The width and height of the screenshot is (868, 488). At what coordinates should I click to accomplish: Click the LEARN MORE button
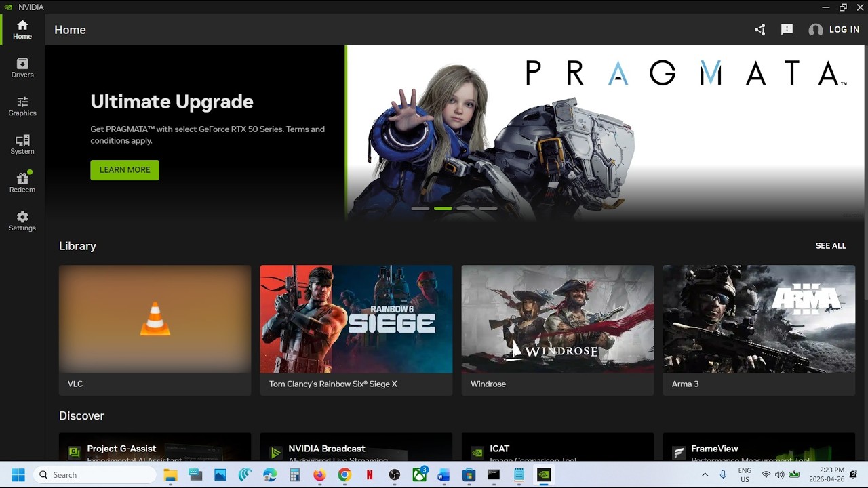[x=125, y=170]
